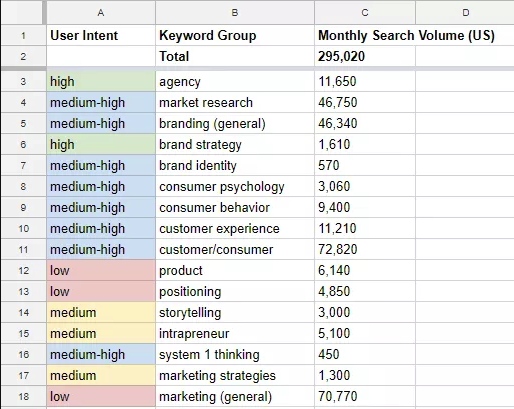The height and width of the screenshot is (409, 514).
Task: Select the yellow 'medium' cell beside storytelling
Action: point(101,312)
